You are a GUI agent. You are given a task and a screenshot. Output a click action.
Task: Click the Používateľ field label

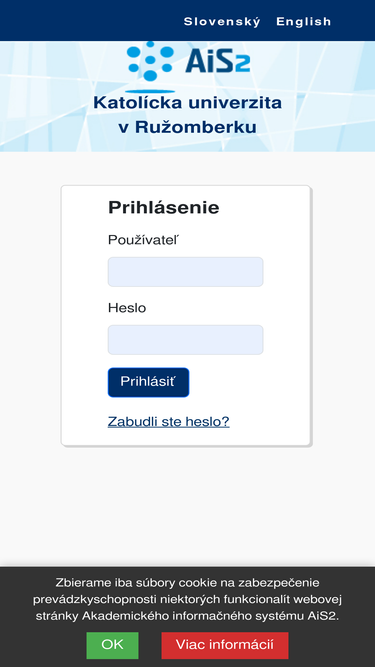(x=144, y=240)
